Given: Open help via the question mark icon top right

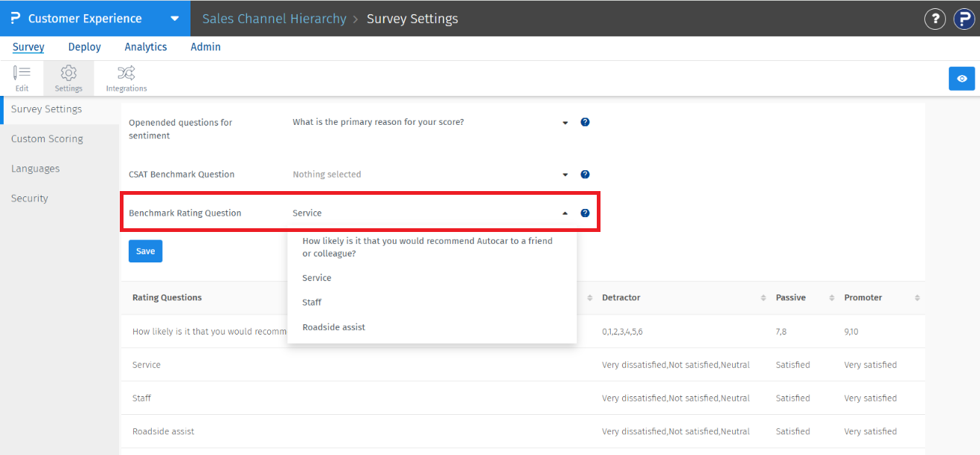Looking at the screenshot, I should coord(935,19).
